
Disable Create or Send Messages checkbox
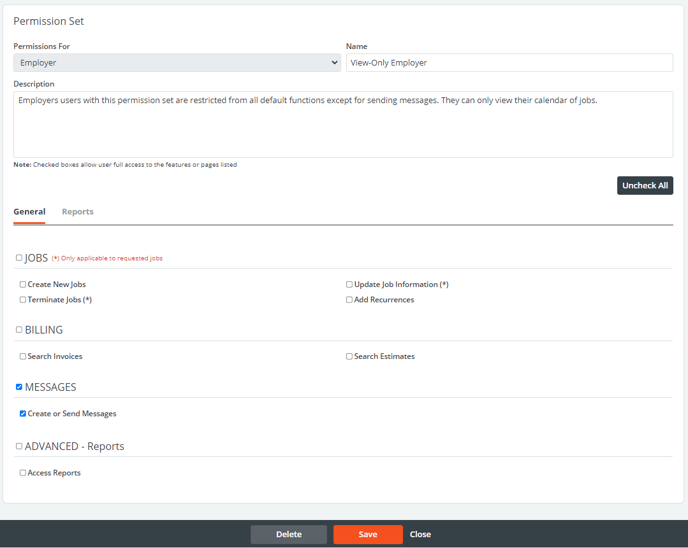point(23,414)
